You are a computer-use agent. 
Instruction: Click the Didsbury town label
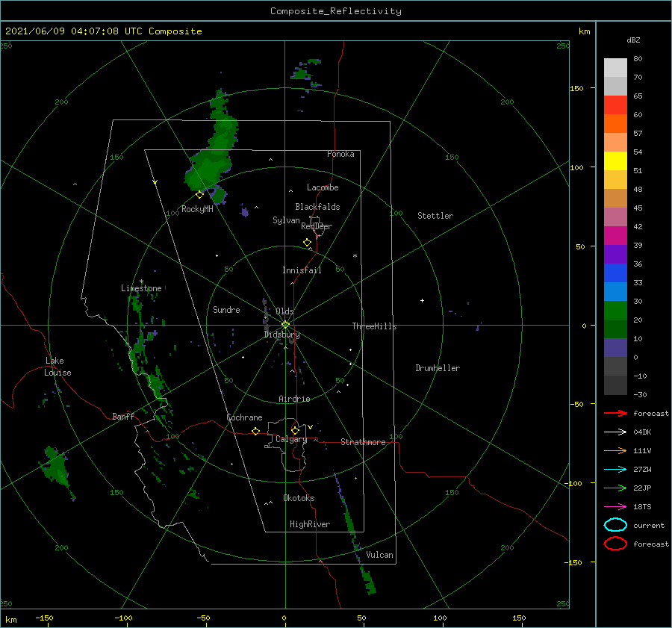pyautogui.click(x=281, y=335)
